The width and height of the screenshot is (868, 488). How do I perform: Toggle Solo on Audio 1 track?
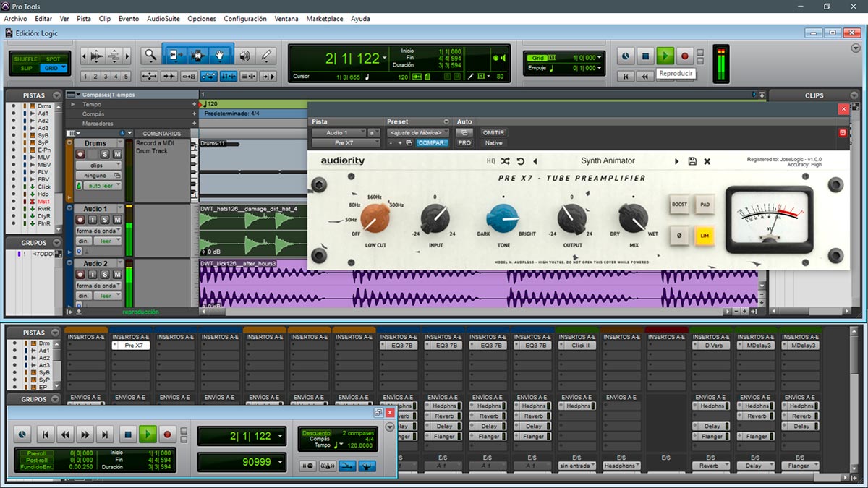click(105, 221)
